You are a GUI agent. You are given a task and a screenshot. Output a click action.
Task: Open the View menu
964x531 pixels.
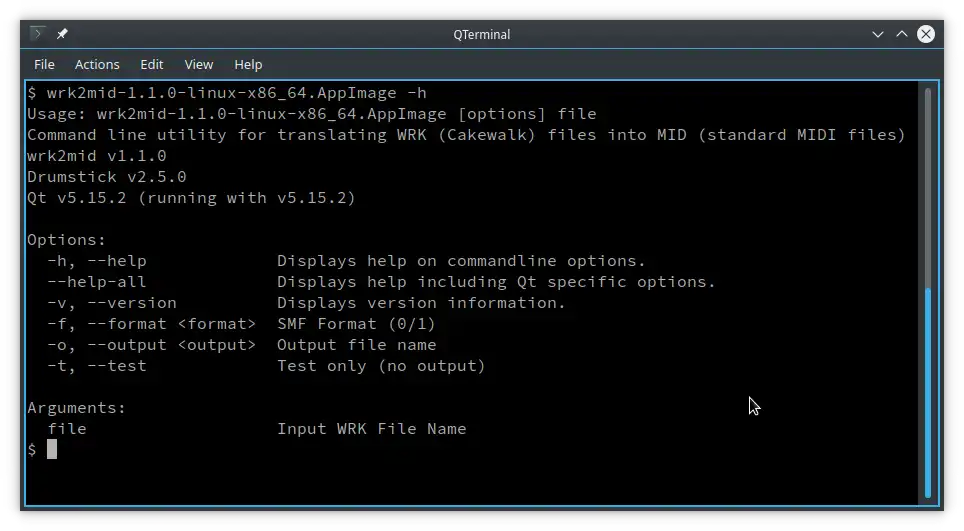(199, 64)
